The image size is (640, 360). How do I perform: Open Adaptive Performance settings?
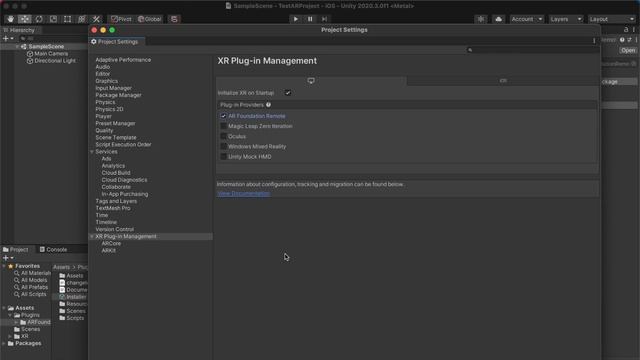(123, 60)
